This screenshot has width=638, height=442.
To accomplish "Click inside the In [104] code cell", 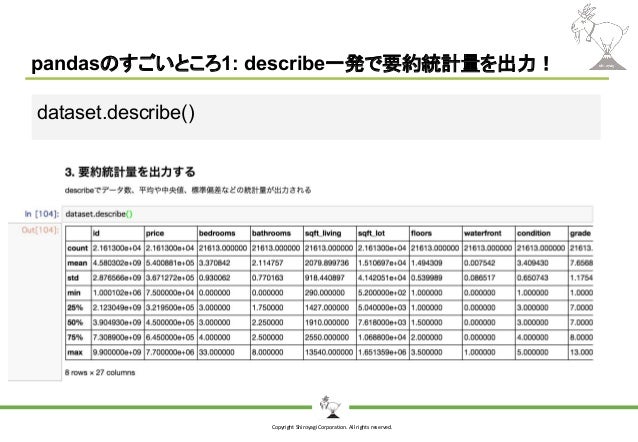I will 328,214.
